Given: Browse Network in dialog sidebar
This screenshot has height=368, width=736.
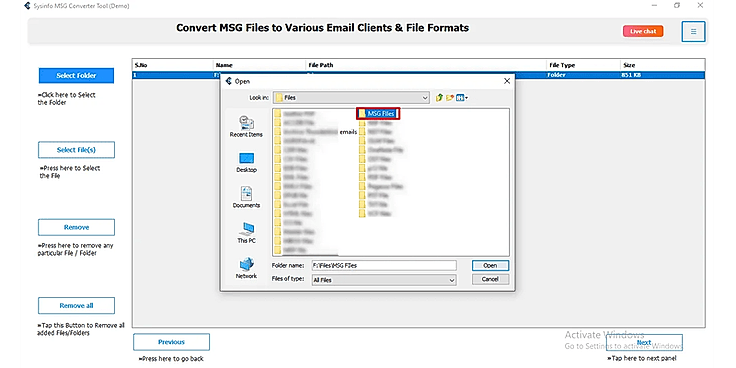Looking at the screenshot, I should 246,268.
